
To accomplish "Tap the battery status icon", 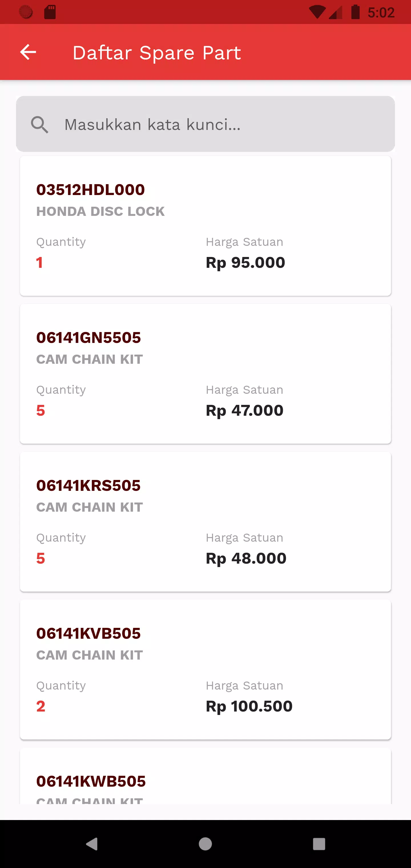I will pyautogui.click(x=355, y=12).
